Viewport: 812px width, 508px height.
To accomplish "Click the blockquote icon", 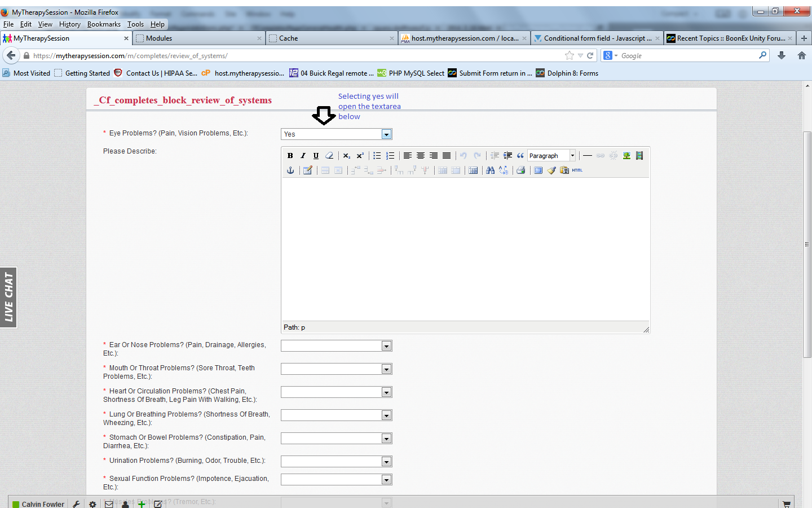I will coord(520,156).
